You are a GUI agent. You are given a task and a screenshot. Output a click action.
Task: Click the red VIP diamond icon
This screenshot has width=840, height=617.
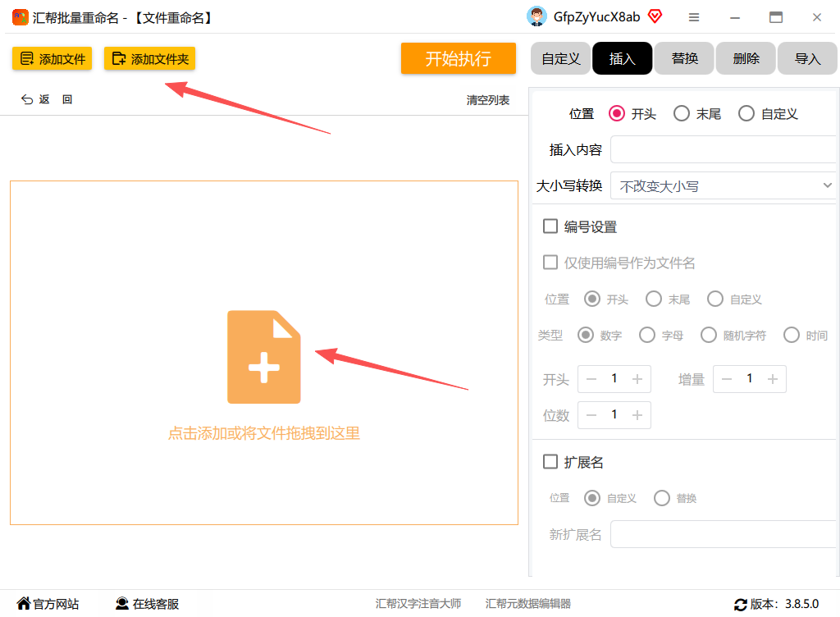pyautogui.click(x=655, y=16)
